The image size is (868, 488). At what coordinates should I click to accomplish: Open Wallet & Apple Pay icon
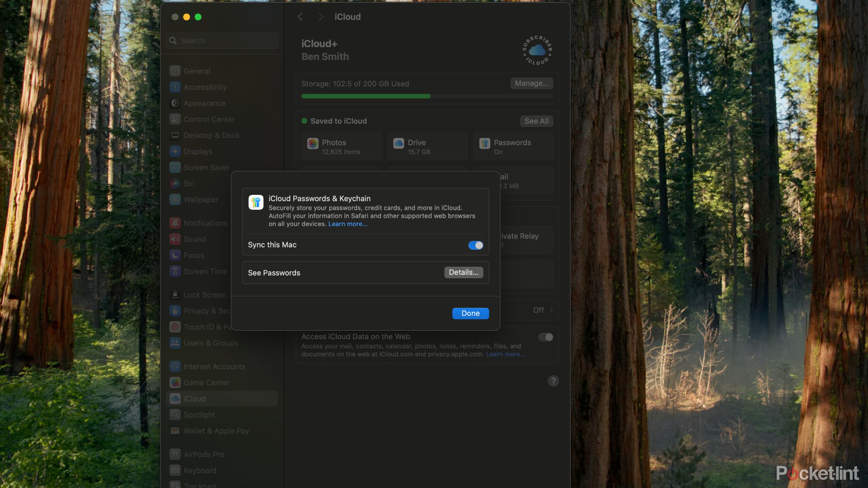175,431
